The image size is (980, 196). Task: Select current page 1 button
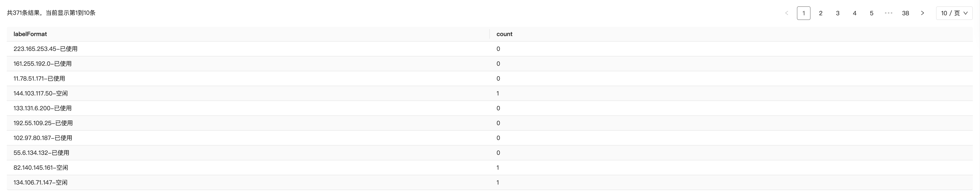804,13
